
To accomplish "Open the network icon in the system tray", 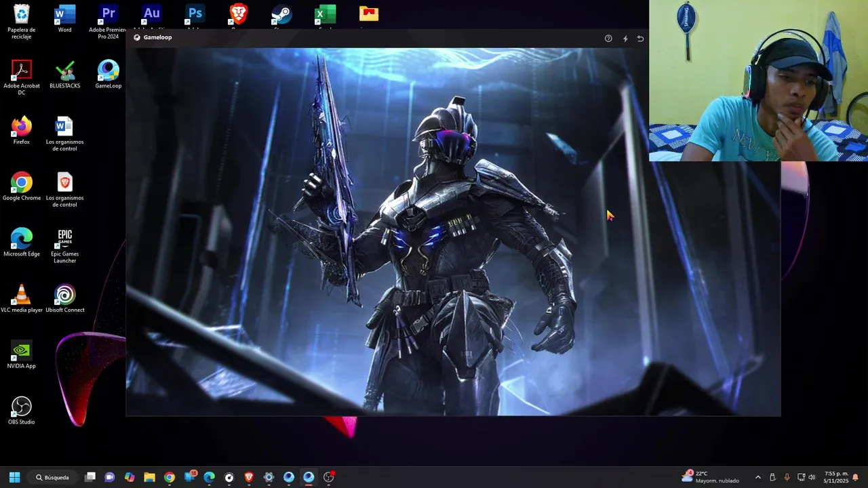I will [801, 477].
